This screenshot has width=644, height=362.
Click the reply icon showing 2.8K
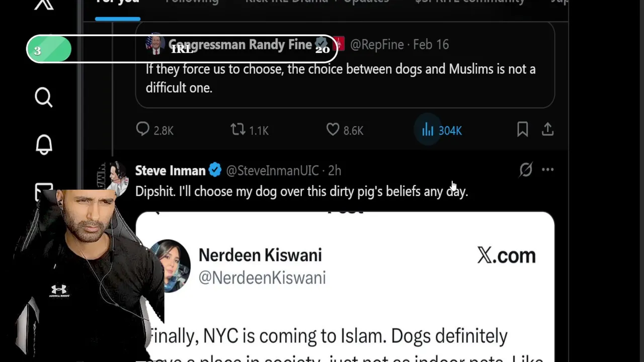click(143, 130)
